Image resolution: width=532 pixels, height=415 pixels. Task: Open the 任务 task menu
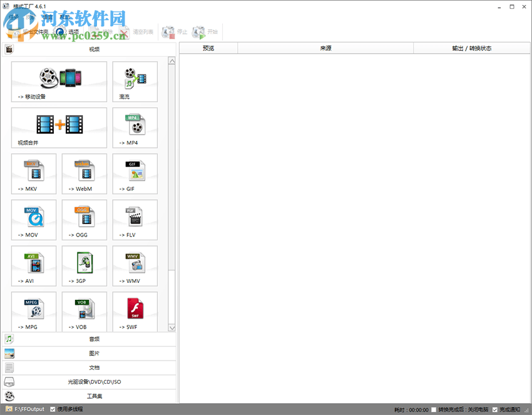point(14,17)
